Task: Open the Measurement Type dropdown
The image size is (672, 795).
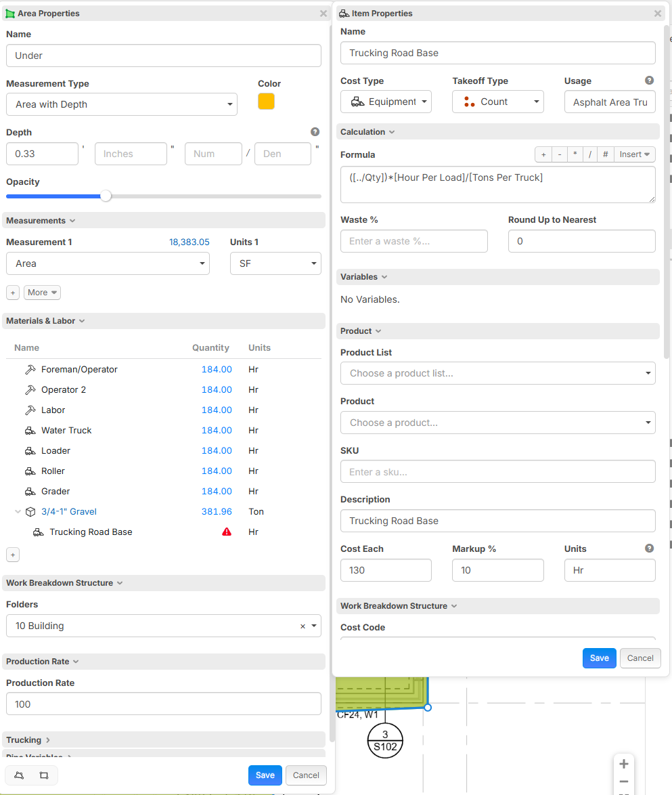Action: click(122, 104)
